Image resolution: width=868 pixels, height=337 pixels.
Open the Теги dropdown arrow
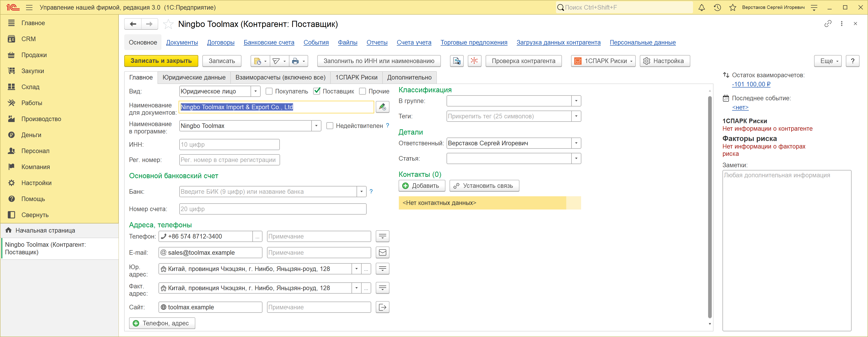pyautogui.click(x=576, y=116)
